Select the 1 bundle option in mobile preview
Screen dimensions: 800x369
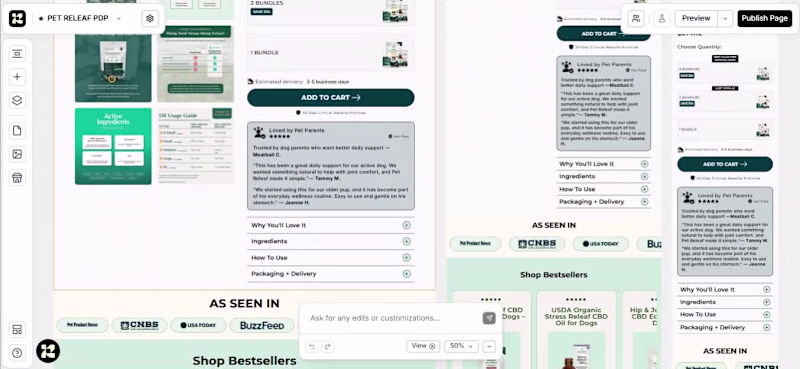pos(725,130)
